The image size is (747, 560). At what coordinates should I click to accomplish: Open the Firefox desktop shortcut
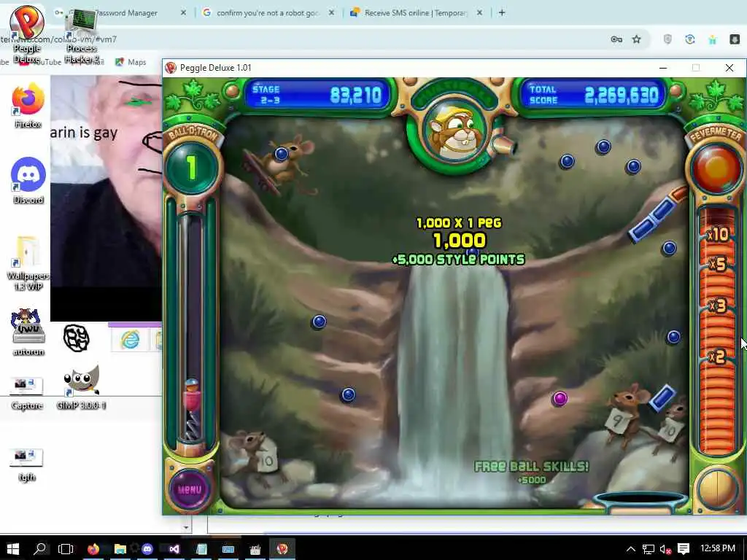tap(28, 106)
